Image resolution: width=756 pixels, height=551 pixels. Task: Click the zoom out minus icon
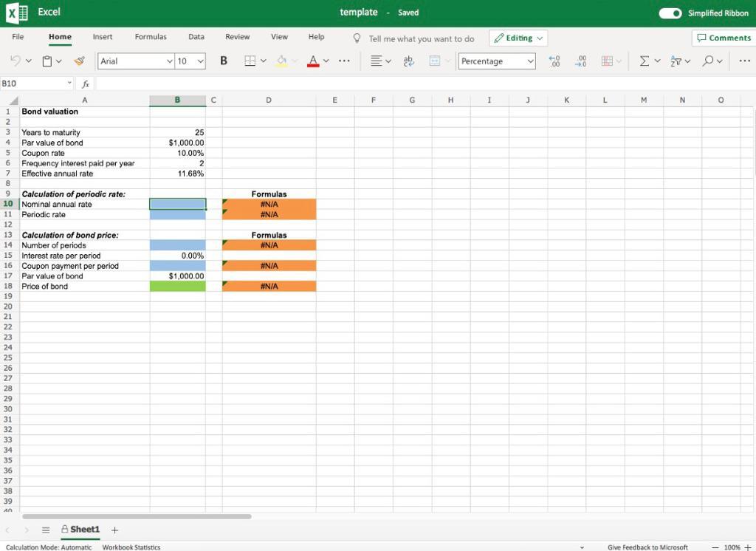pos(715,547)
